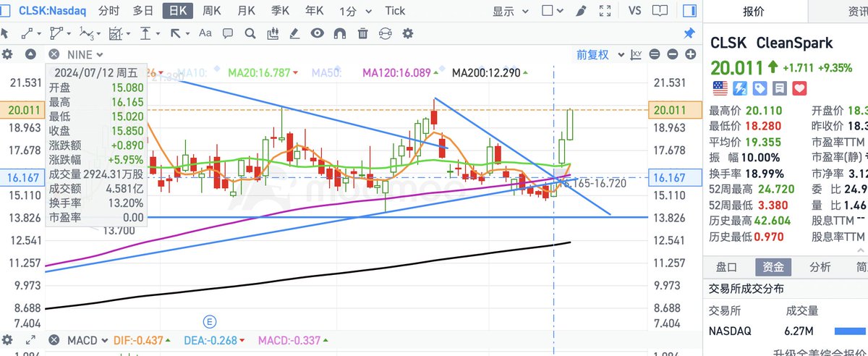
Task: Click the blue price tag icon
Action: (x=759, y=88)
